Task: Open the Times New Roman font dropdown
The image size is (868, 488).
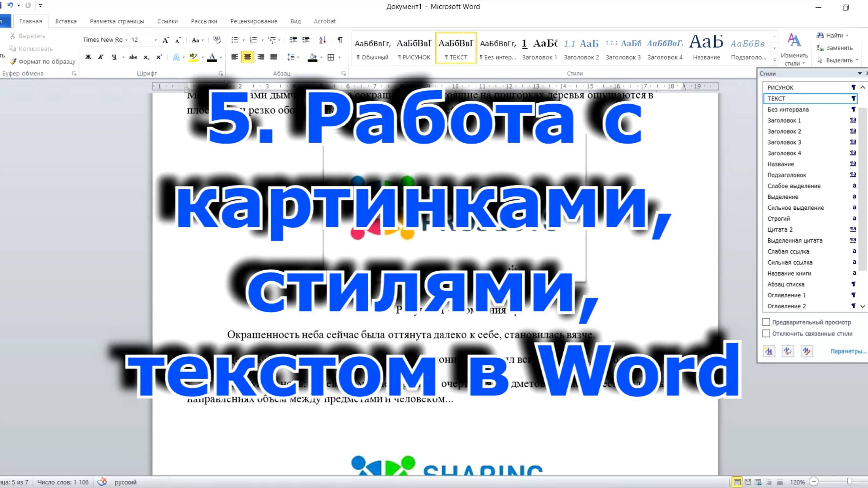Action: (x=127, y=40)
